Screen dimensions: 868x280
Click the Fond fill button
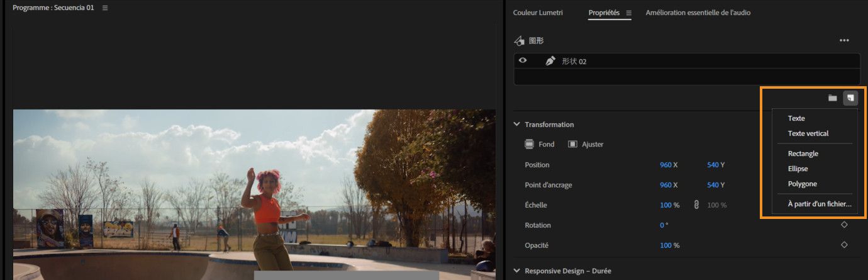click(539, 144)
